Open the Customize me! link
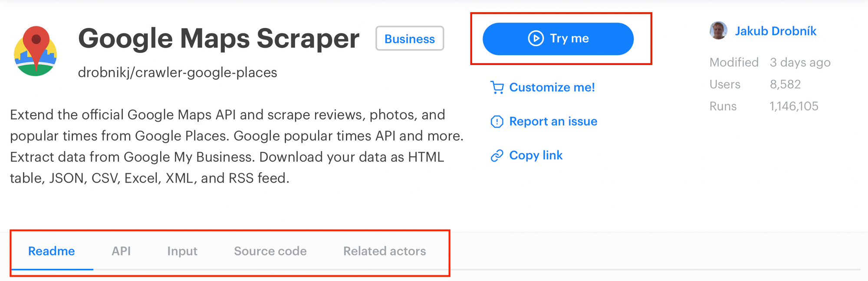The height and width of the screenshot is (281, 868). (552, 88)
